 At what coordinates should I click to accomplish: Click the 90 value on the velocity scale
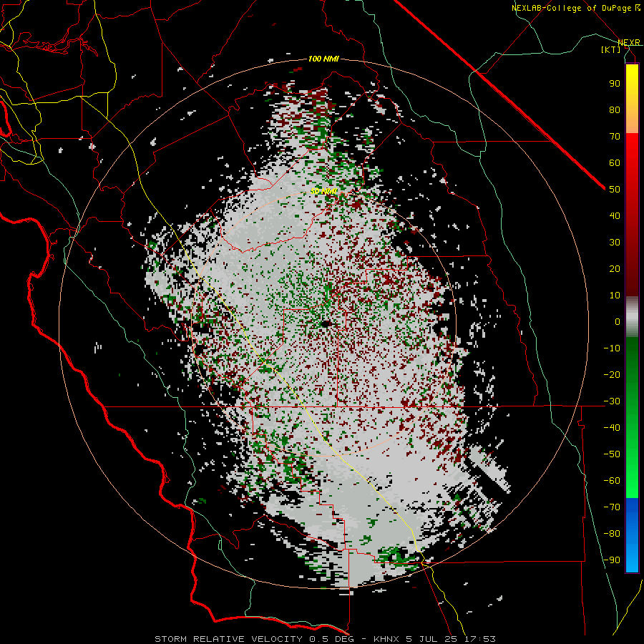pyautogui.click(x=615, y=84)
